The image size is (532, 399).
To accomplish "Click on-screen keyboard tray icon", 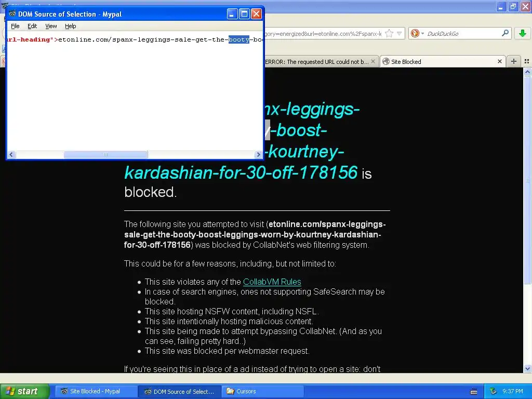I will tap(474, 392).
